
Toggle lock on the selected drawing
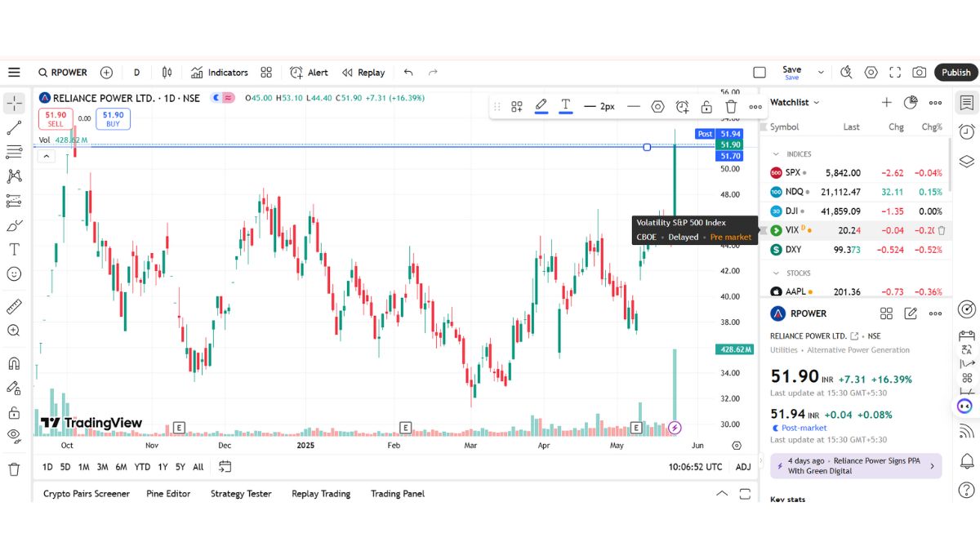706,107
